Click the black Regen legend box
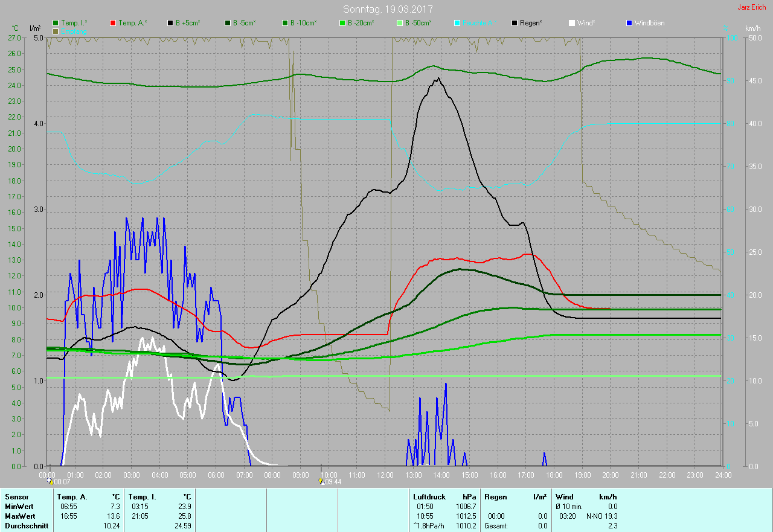 [x=515, y=23]
